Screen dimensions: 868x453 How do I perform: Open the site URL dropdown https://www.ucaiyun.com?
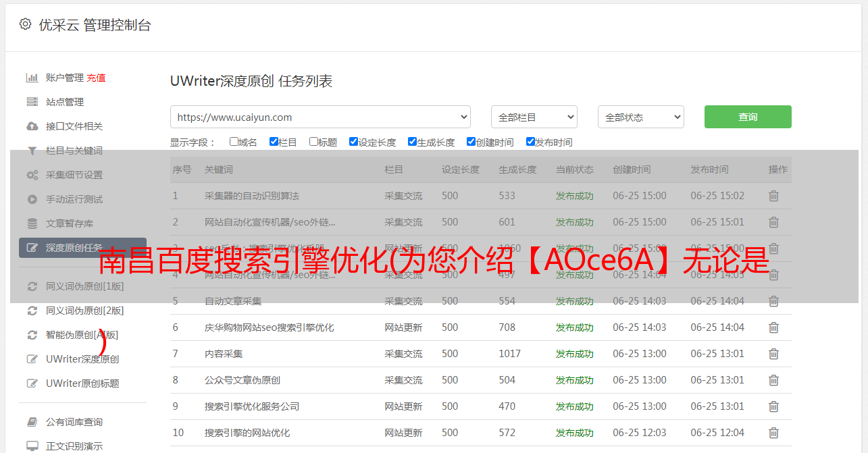point(320,117)
